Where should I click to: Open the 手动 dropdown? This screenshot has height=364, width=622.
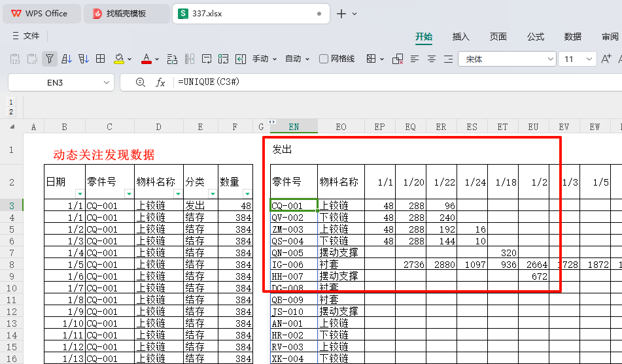click(x=265, y=59)
